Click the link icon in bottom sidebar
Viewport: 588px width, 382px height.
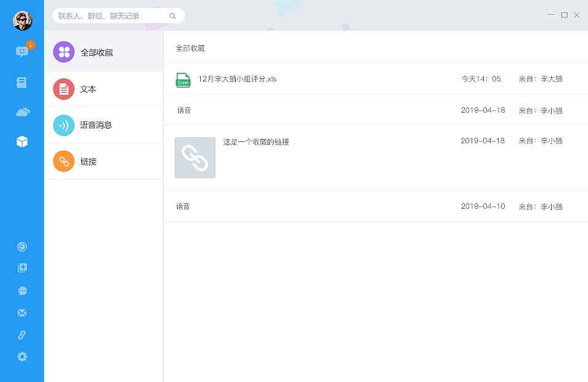pyautogui.click(x=22, y=334)
